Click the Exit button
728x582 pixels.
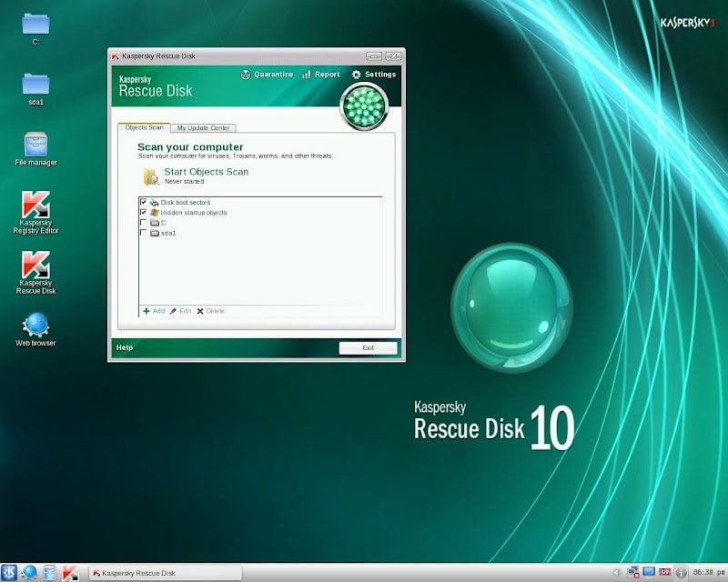pyautogui.click(x=368, y=347)
